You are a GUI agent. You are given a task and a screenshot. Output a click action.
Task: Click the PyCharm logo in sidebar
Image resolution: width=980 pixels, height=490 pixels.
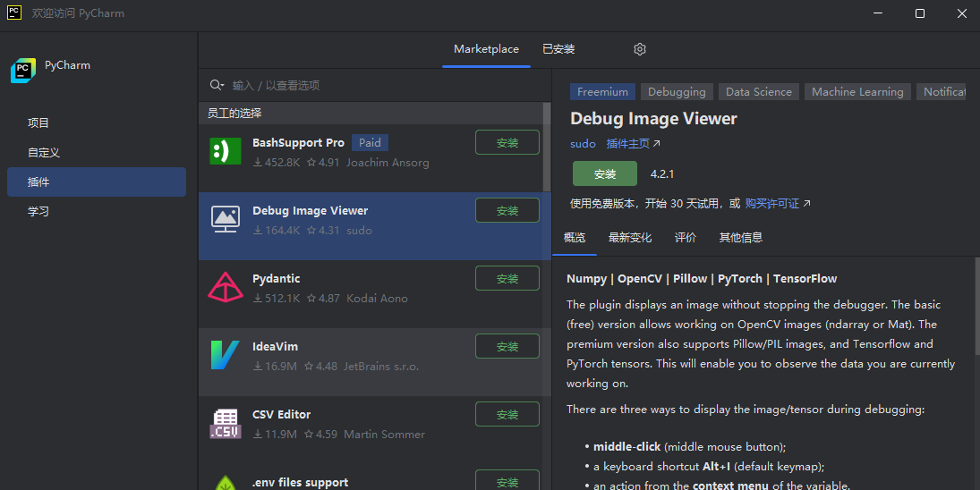click(22, 71)
